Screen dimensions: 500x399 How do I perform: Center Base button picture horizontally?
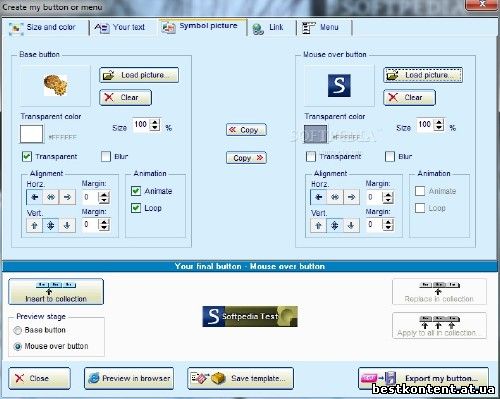51,197
